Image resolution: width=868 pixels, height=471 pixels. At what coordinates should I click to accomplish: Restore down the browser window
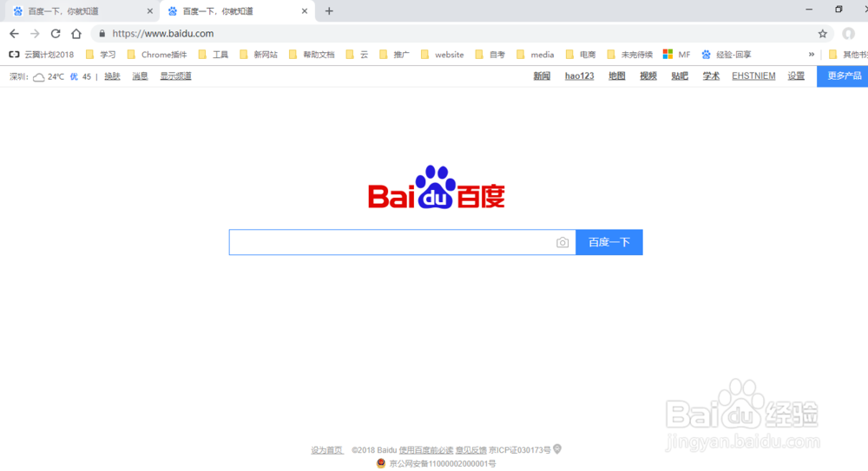pyautogui.click(x=838, y=10)
